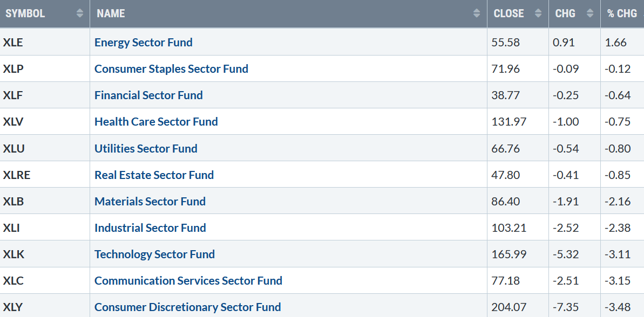Viewport: 644px width, 317px height.
Task: Select the XLE symbol cell
Action: pyautogui.click(x=45, y=42)
